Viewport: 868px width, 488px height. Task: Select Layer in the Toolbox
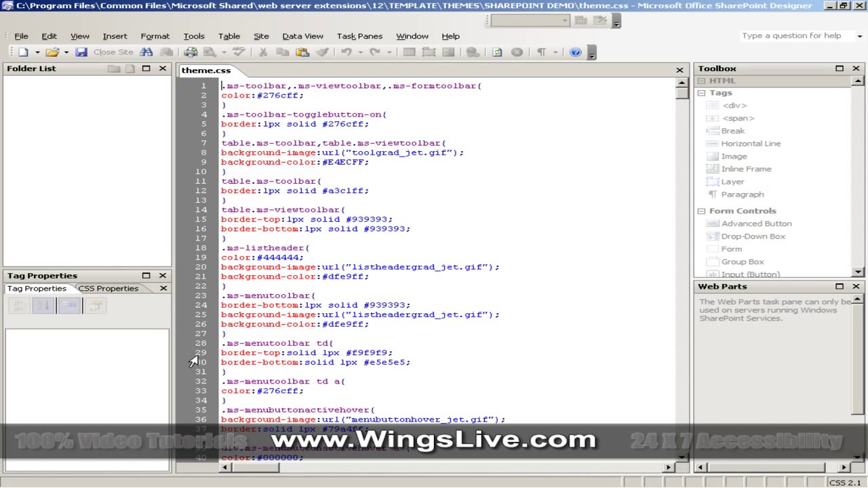pyautogui.click(x=732, y=182)
